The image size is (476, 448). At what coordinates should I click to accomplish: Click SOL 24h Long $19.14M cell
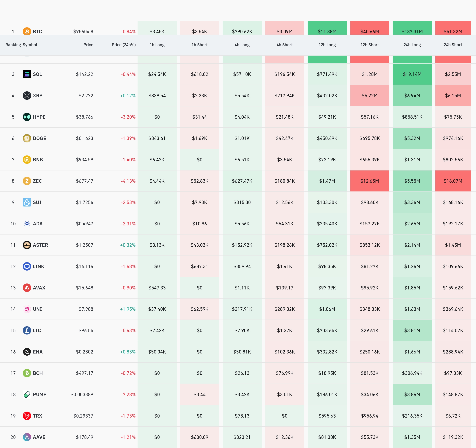pos(412,74)
